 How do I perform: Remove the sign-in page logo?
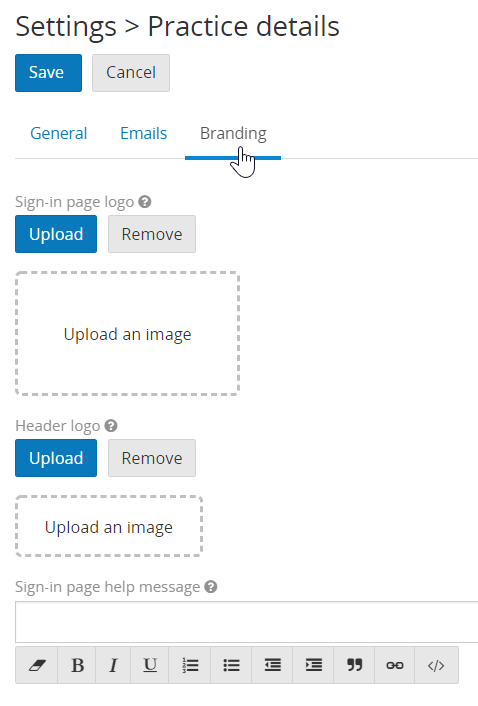152,234
